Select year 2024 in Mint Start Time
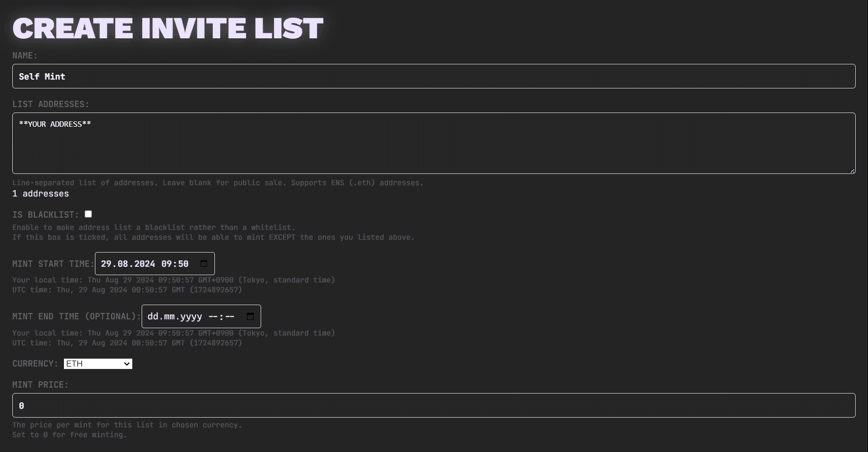868x452 pixels. 145,264
